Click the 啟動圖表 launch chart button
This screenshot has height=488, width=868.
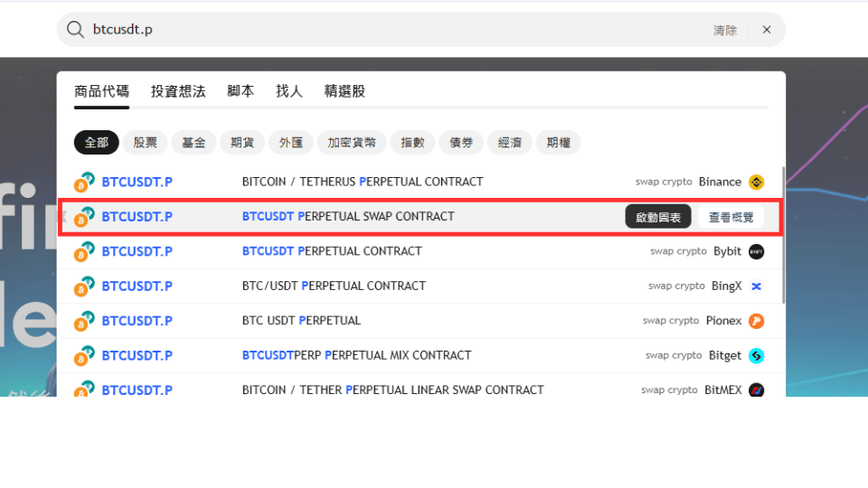click(658, 217)
